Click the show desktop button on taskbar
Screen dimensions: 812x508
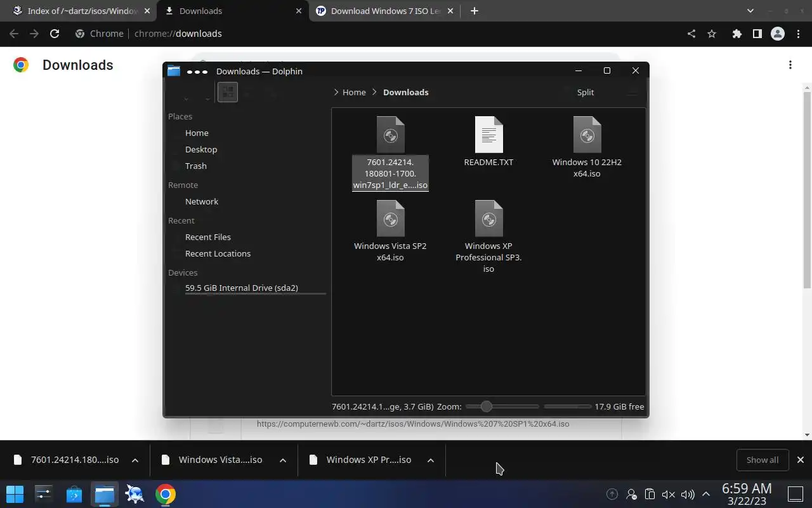[x=796, y=494]
